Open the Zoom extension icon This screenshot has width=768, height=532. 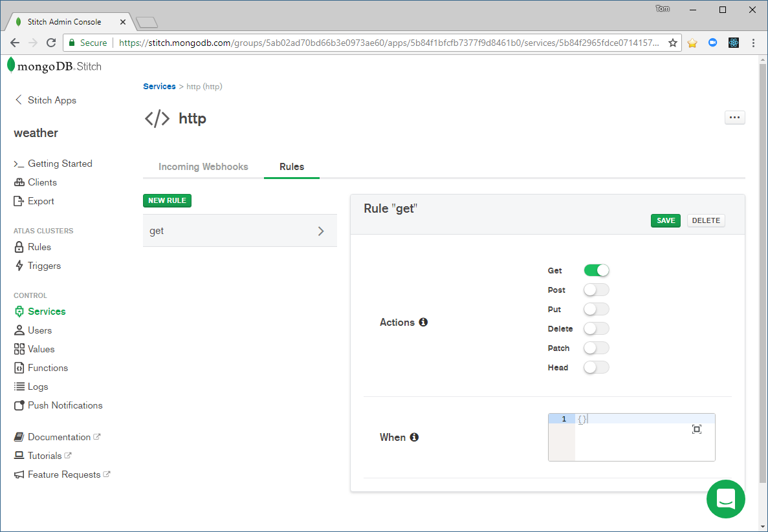[x=712, y=43]
